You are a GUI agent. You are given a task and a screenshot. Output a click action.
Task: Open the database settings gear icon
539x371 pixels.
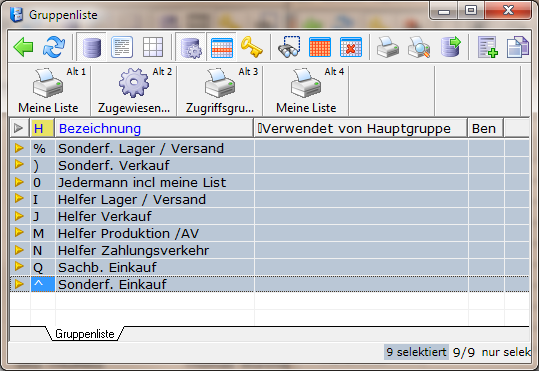tap(191, 47)
